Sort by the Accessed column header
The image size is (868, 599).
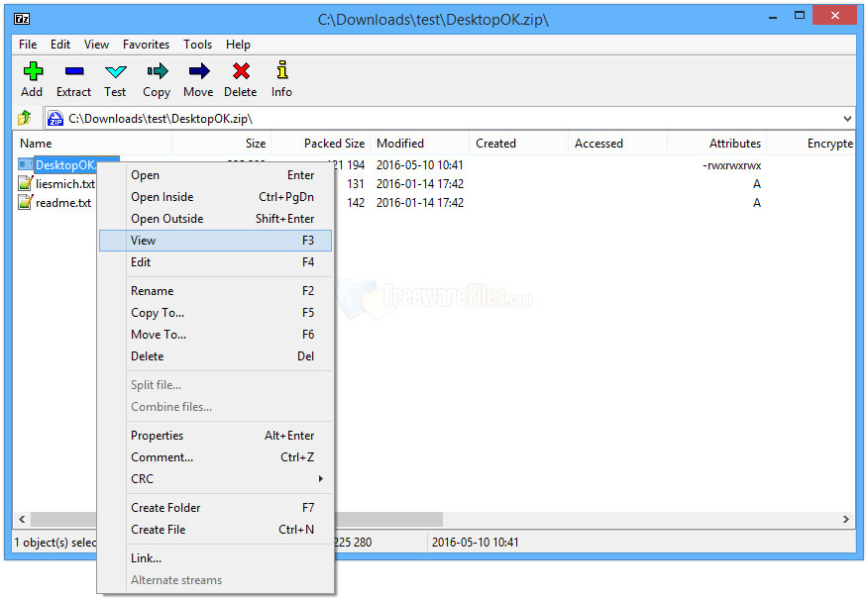(x=617, y=144)
